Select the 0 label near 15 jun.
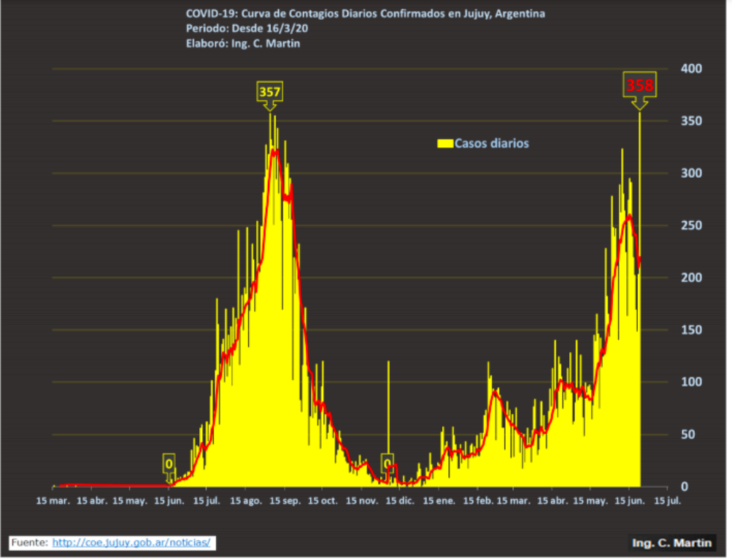 click(x=169, y=463)
